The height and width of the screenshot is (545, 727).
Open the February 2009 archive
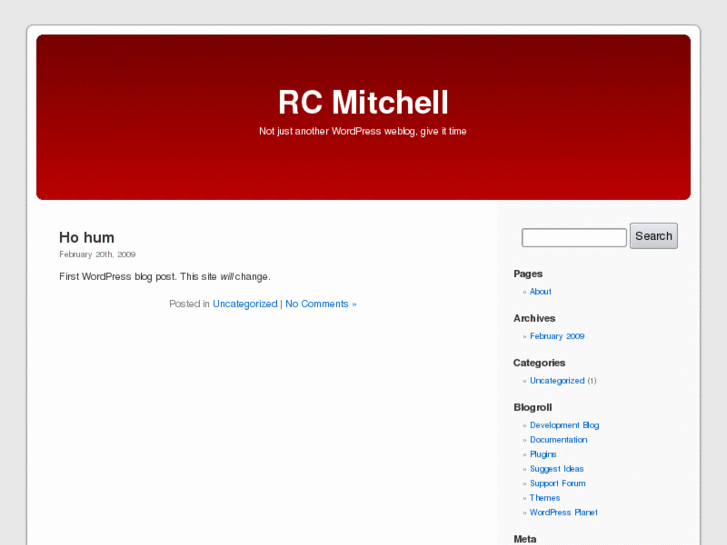pyautogui.click(x=557, y=336)
